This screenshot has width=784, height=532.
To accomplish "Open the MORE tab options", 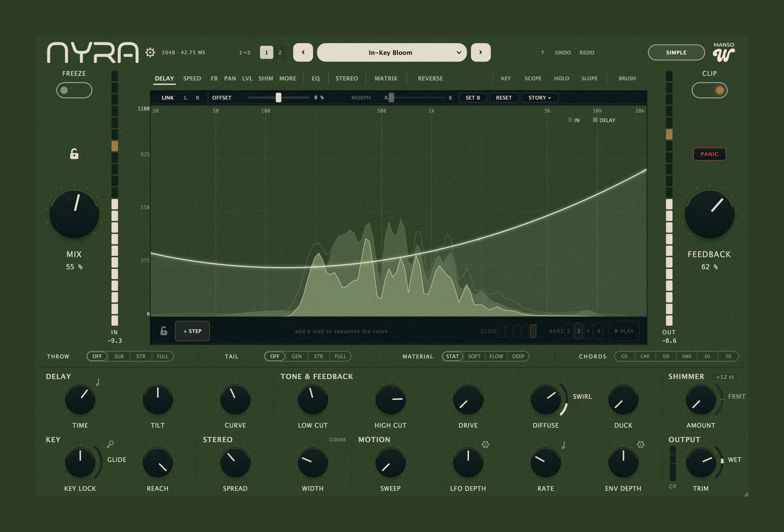I will 288,78.
